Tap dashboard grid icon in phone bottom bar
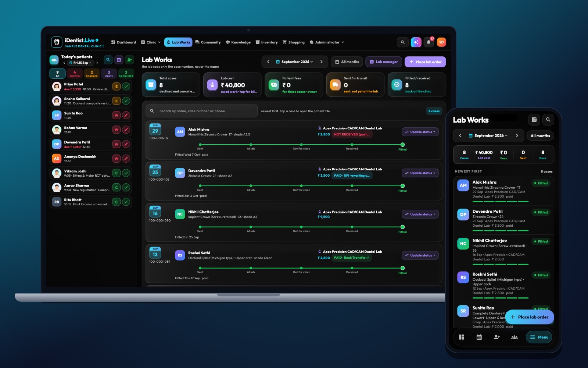The width and height of the screenshot is (588, 368). 462,337
